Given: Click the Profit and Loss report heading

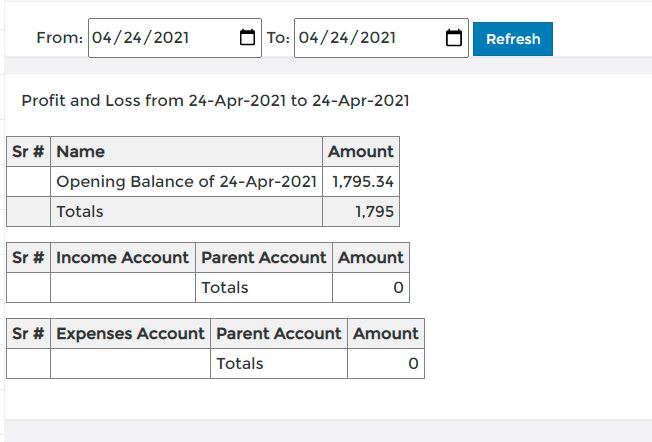Looking at the screenshot, I should (215, 101).
